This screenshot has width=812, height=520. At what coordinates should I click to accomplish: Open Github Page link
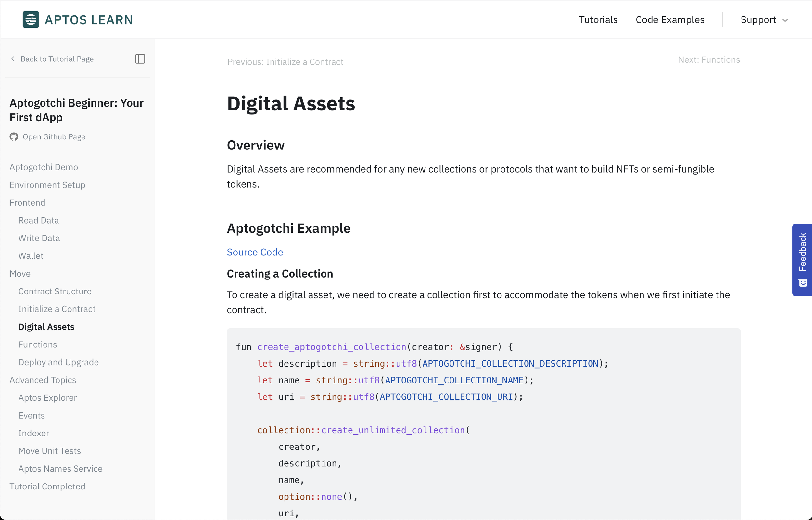tap(54, 137)
